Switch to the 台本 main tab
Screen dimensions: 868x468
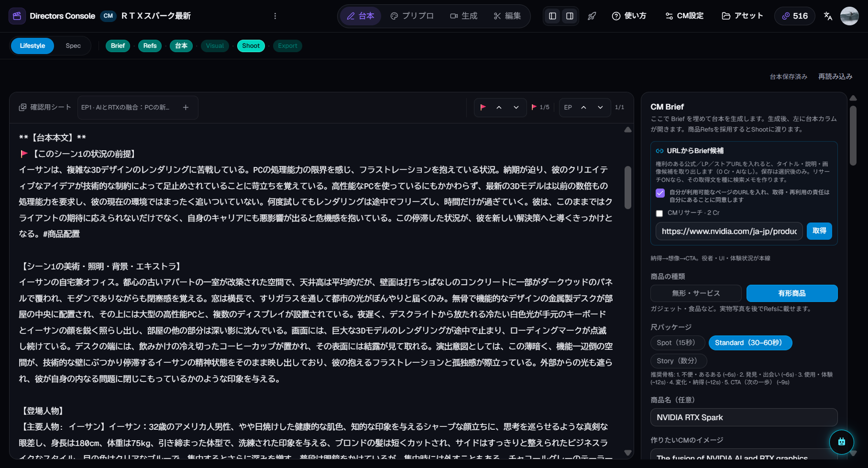point(361,16)
